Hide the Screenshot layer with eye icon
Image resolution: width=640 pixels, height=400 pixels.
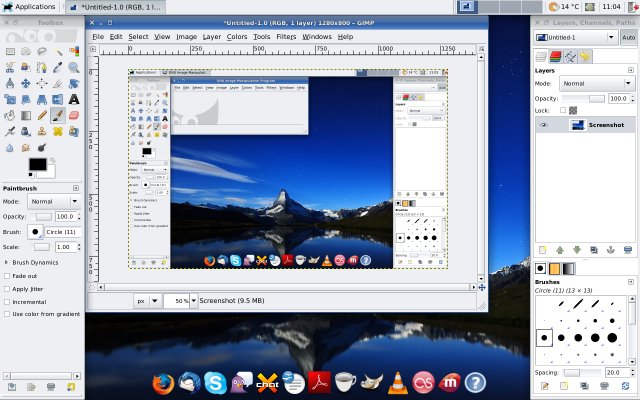tap(543, 125)
